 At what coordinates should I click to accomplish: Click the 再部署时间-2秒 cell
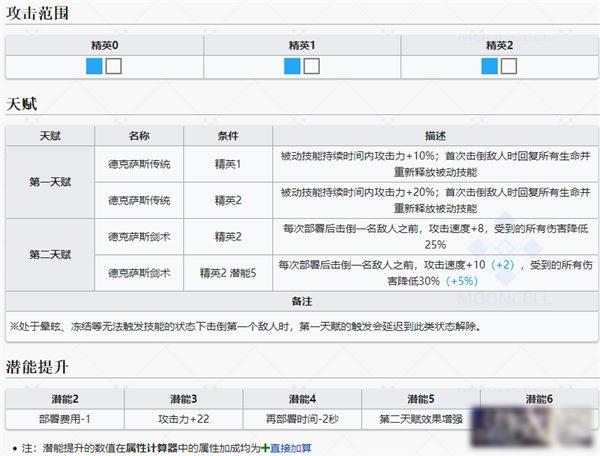302,419
